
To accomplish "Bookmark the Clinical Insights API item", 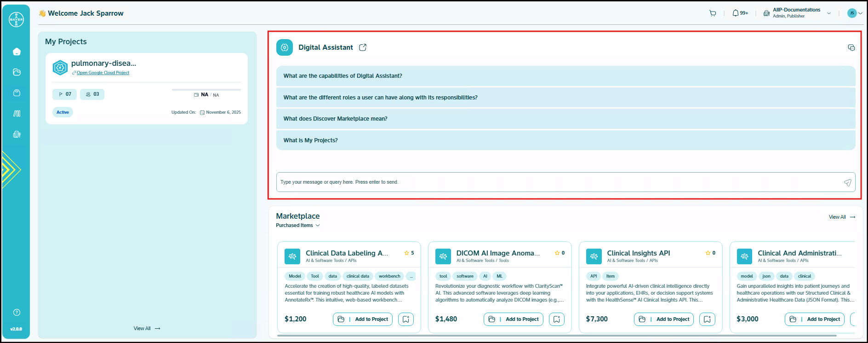I will [707, 319].
